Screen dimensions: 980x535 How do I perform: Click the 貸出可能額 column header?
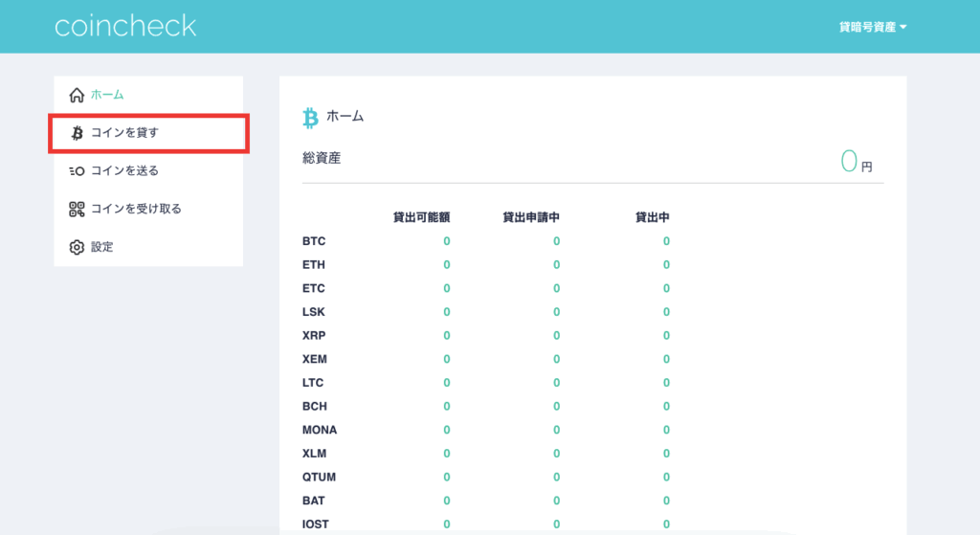click(x=421, y=217)
